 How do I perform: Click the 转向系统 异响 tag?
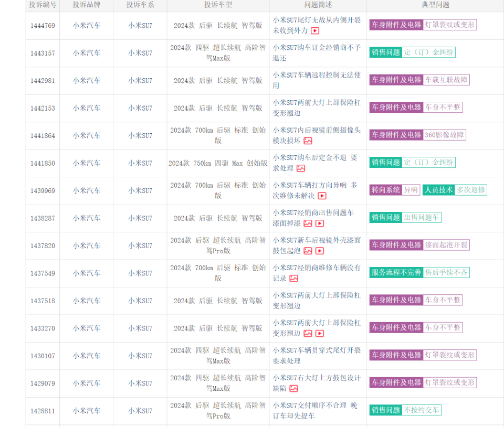pyautogui.click(x=395, y=190)
